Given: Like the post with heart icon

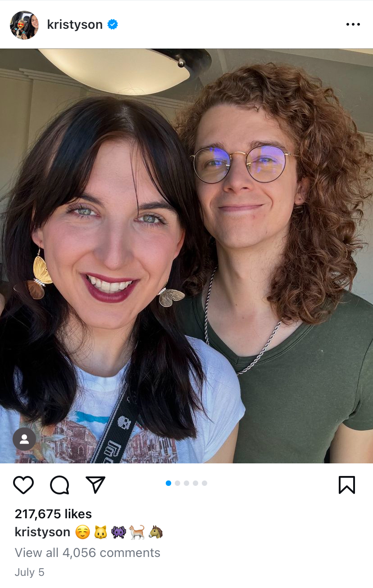Looking at the screenshot, I should tap(23, 485).
